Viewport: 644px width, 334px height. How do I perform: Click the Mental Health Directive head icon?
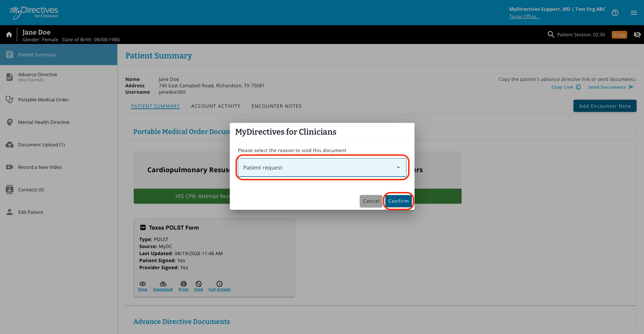(10, 122)
